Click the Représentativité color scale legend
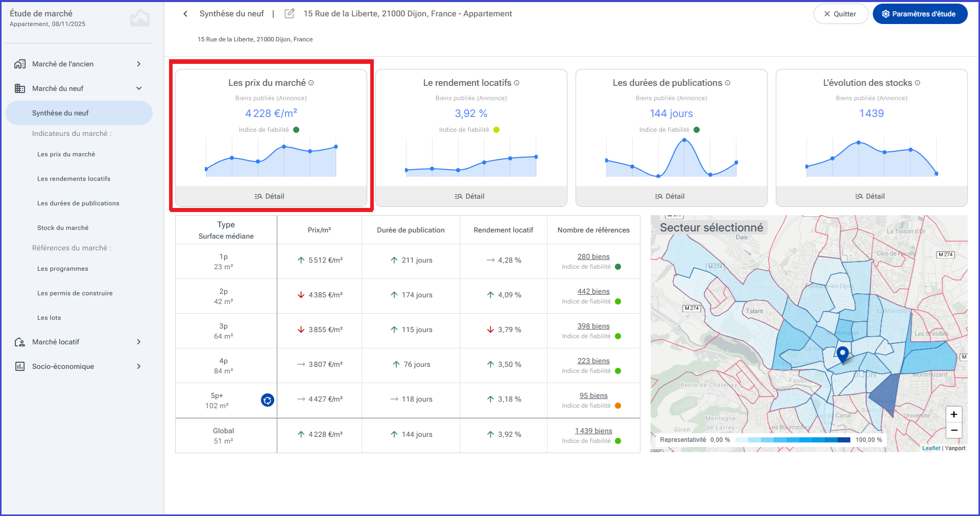980x516 pixels. [x=792, y=439]
